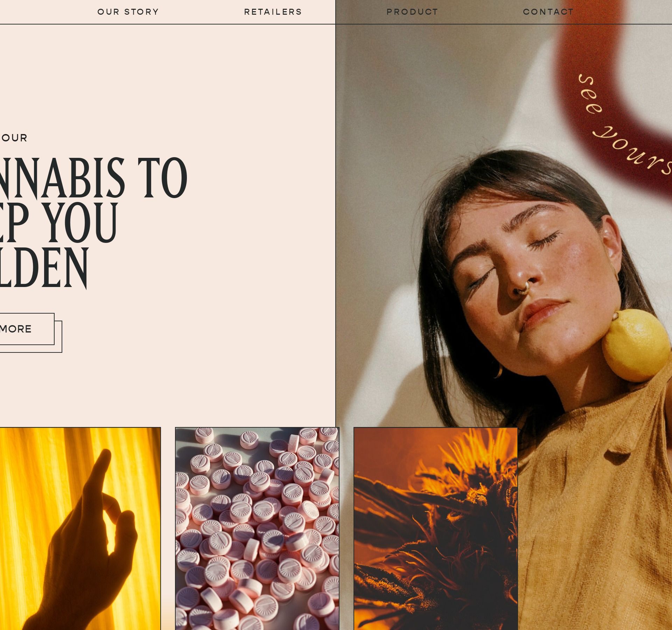Image resolution: width=672 pixels, height=630 pixels.
Task: Open the pink tablets image tile
Action: click(x=257, y=528)
